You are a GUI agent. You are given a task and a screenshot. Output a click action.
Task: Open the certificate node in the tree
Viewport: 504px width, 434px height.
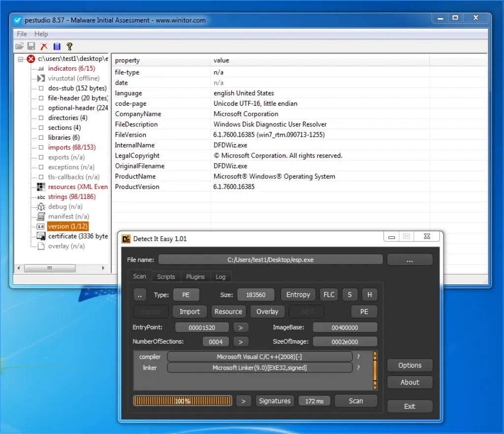coord(77,236)
